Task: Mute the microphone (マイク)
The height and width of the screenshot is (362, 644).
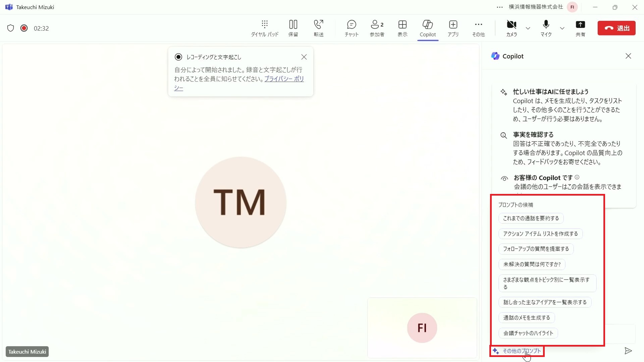Action: [546, 28]
